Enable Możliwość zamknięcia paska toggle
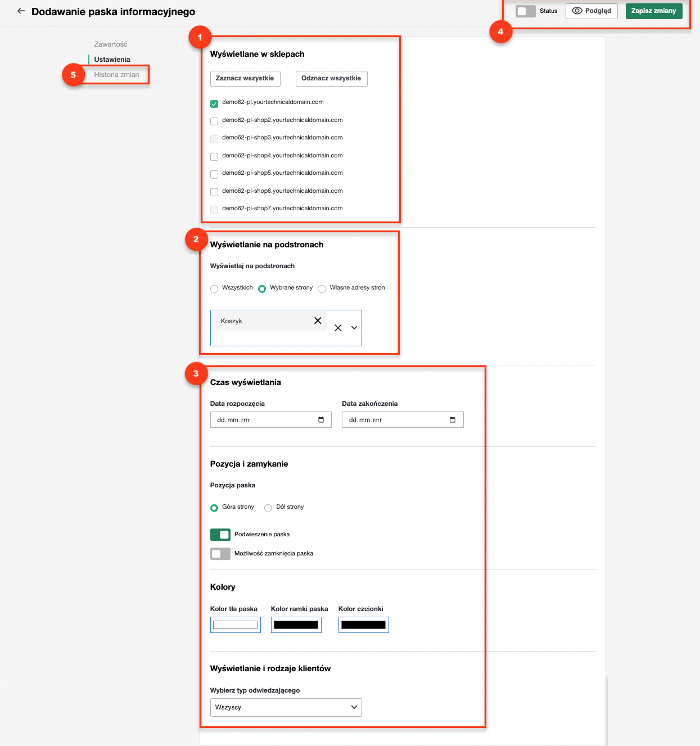This screenshot has width=700, height=746. pyautogui.click(x=220, y=554)
